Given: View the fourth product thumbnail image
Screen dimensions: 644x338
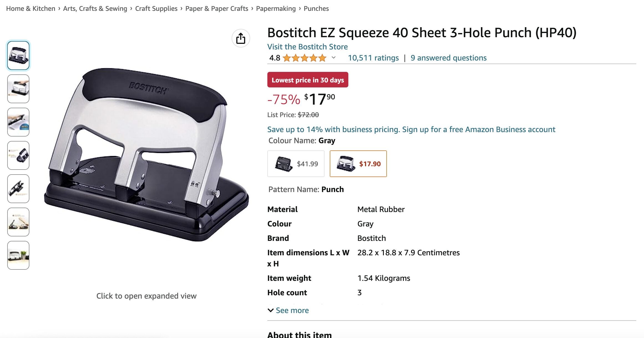Looking at the screenshot, I should [18, 155].
